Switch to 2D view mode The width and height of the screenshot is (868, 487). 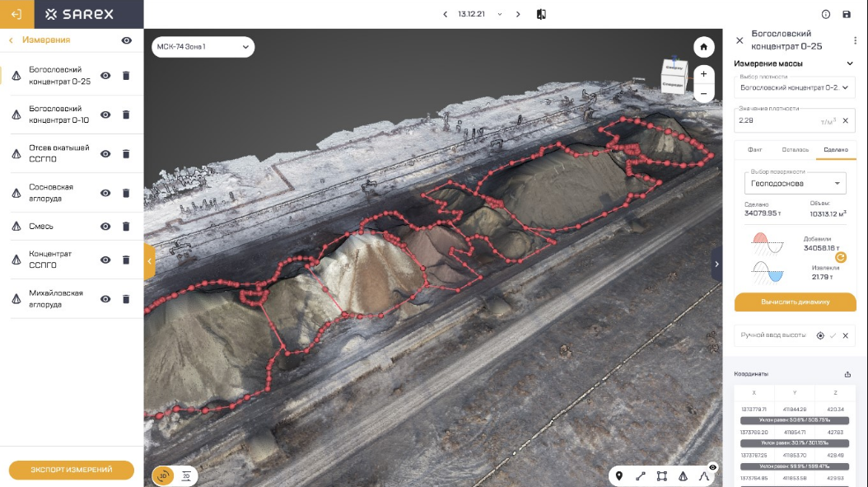(186, 475)
